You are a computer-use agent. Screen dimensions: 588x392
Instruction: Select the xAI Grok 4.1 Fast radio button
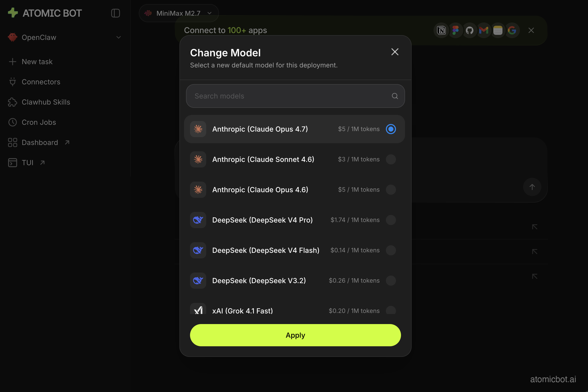click(391, 310)
